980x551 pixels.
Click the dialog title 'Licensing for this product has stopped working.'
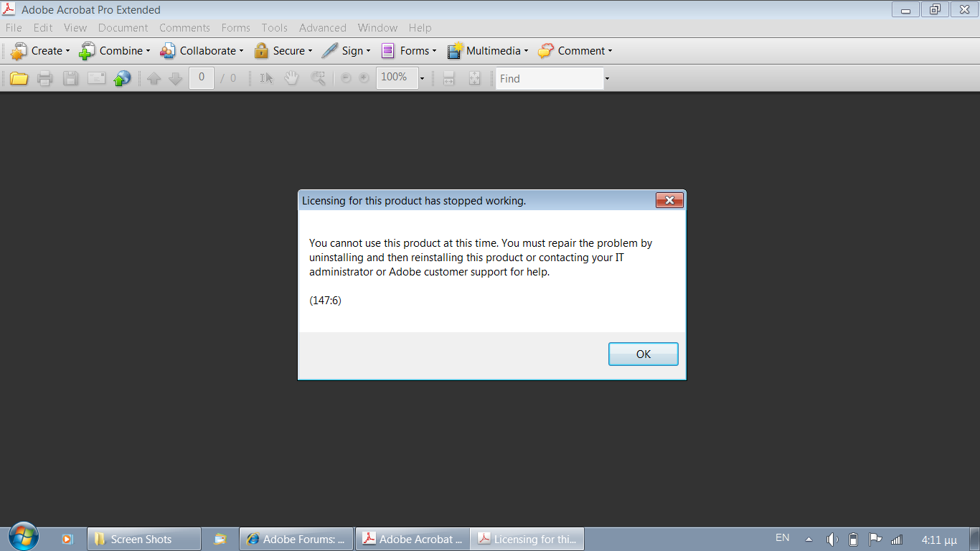pos(414,201)
